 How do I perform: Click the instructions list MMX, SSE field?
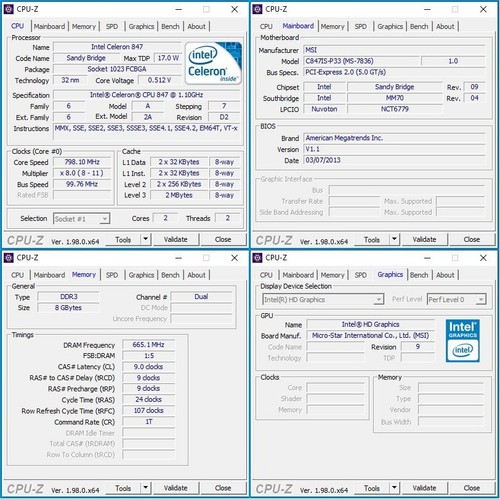[x=146, y=132]
